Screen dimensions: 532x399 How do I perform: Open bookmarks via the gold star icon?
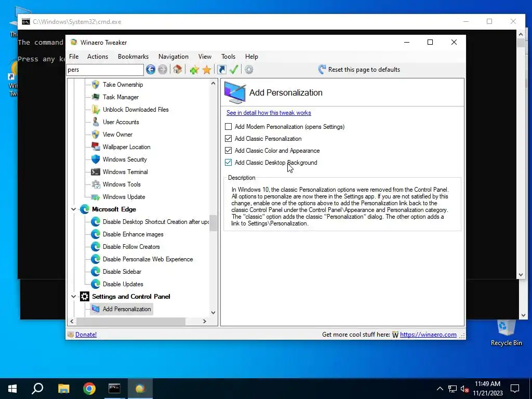(x=207, y=70)
